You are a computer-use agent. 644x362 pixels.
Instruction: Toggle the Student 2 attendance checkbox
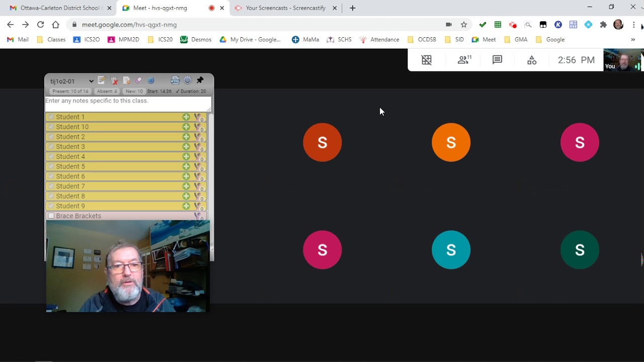pyautogui.click(x=51, y=137)
